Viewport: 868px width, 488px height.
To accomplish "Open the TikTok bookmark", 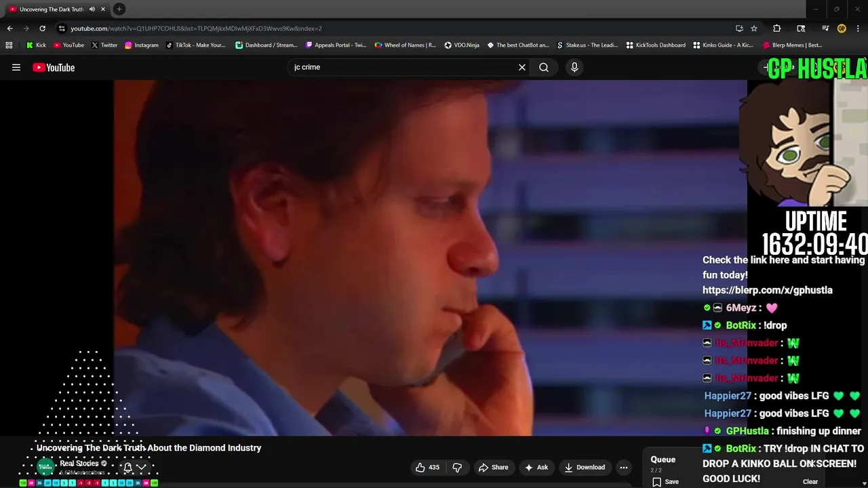I will point(195,45).
